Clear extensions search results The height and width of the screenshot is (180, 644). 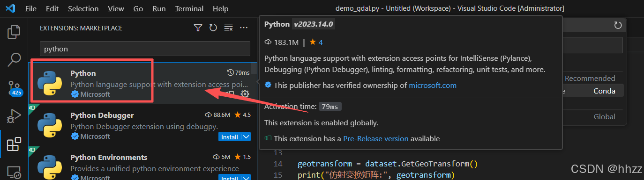coord(228,28)
